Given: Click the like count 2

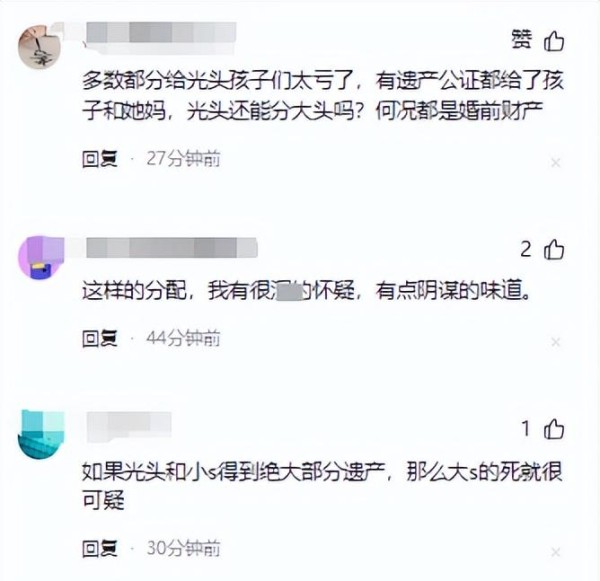Looking at the screenshot, I should coord(526,250).
